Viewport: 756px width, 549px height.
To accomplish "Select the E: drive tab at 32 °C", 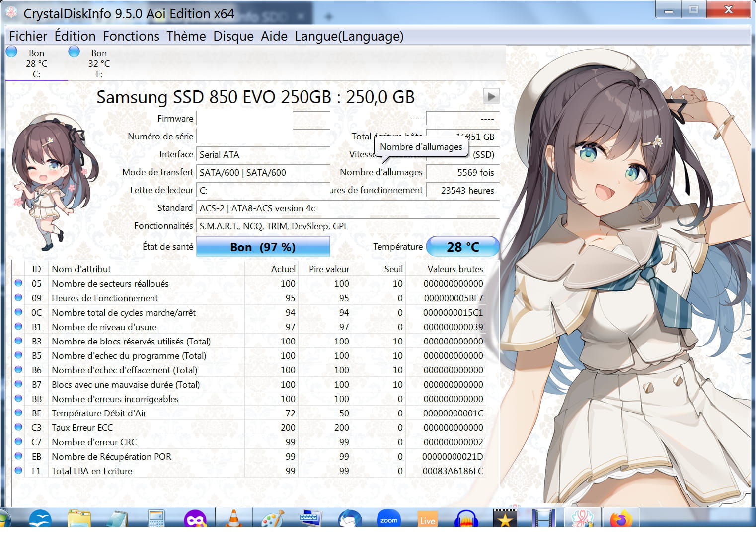I will pyautogui.click(x=99, y=63).
